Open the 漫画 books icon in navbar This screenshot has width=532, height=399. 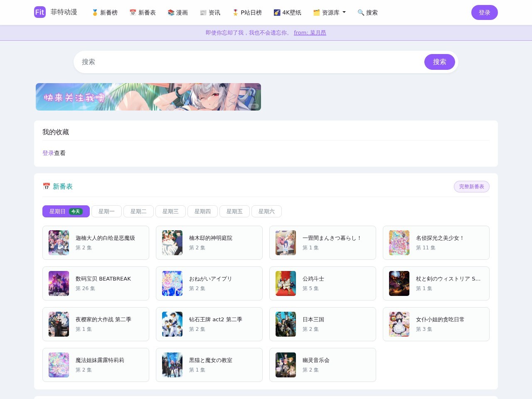[x=170, y=12]
